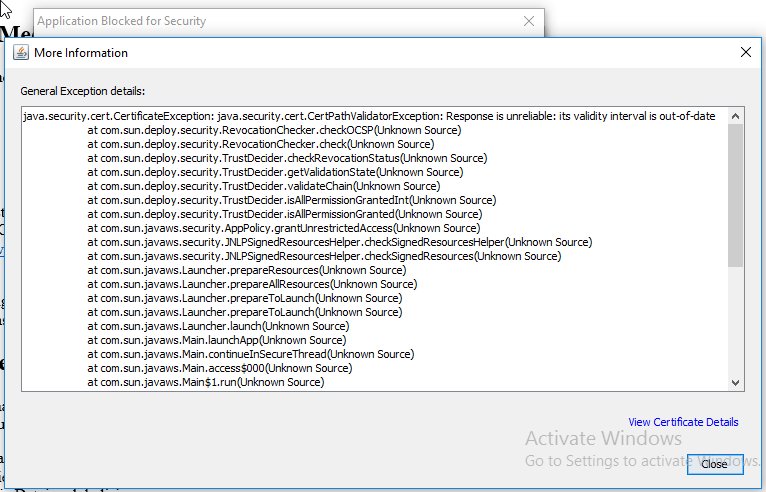766x492 pixels.
Task: Close the Application Blocked for Security window
Action: tap(529, 20)
